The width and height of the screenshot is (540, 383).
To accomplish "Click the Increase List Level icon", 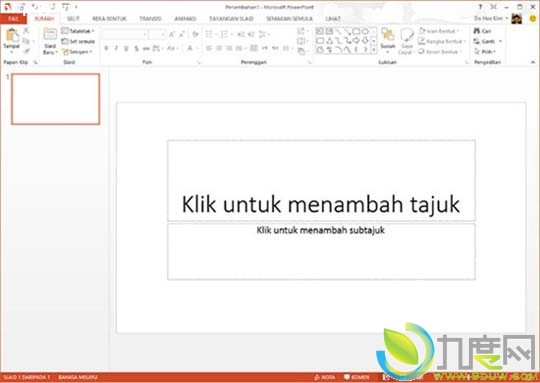I will pos(251,34).
